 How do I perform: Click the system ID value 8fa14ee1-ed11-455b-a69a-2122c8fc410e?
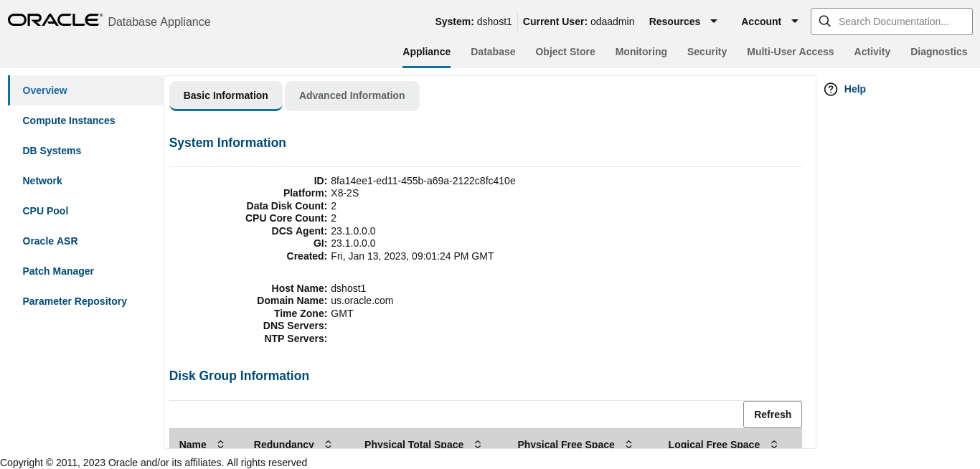coord(423,181)
